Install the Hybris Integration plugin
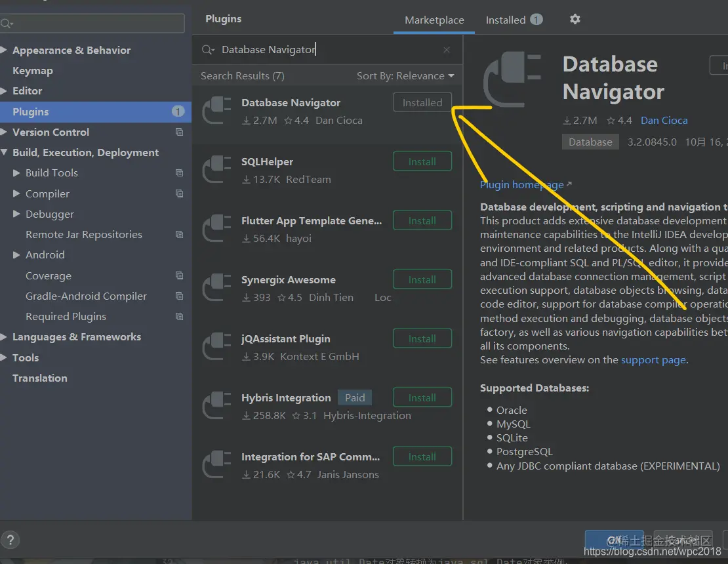Image resolution: width=728 pixels, height=564 pixels. 422,397
